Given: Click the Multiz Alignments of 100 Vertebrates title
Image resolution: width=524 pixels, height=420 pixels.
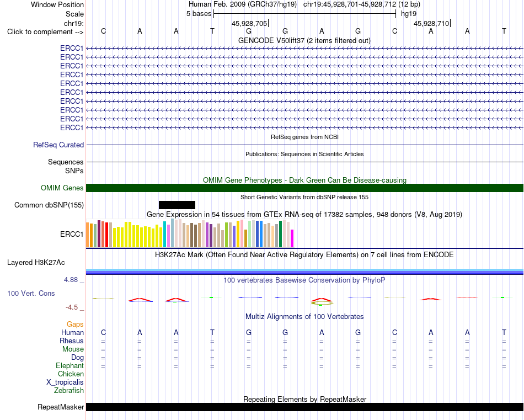Looking at the screenshot, I should tap(304, 316).
